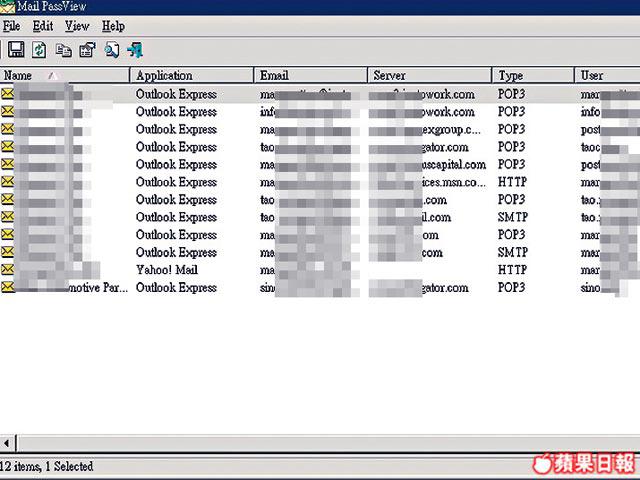
Task: Click the Exit toolbar icon
Action: (135, 50)
